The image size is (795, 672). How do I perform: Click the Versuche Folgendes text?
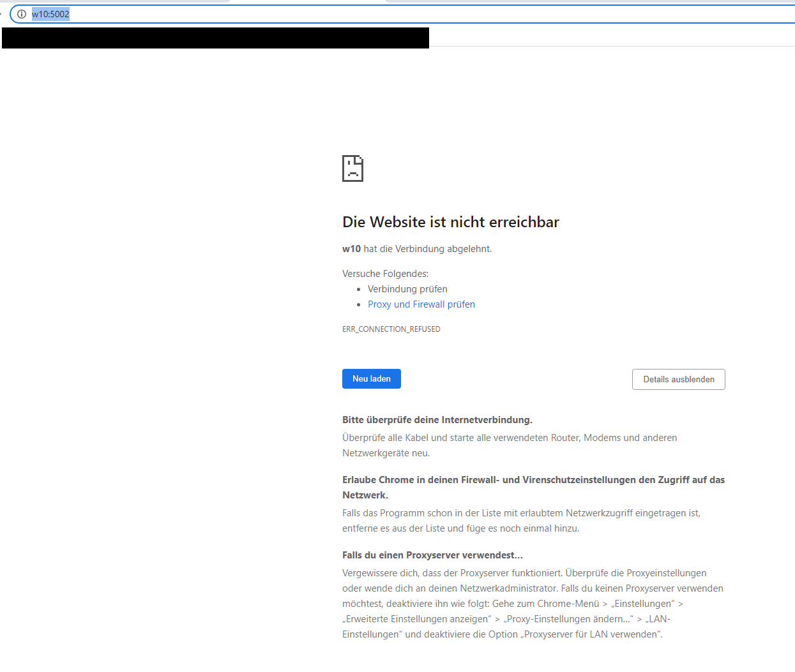click(x=385, y=274)
